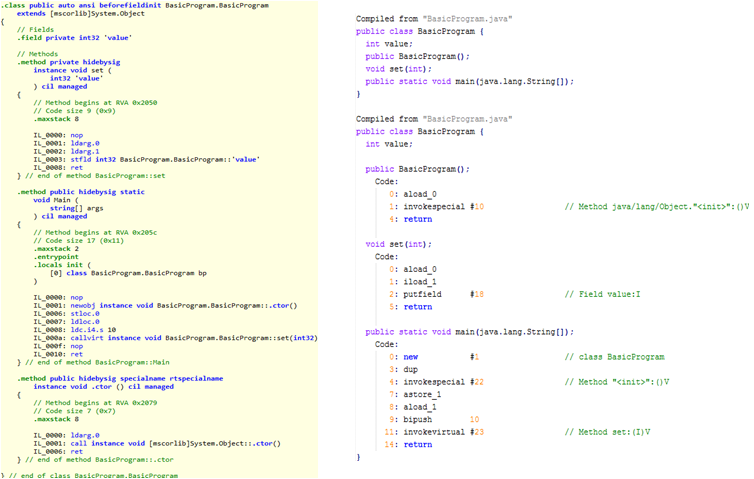The image size is (754, 479).
Task: Select the 'newobj instance void' instruction line
Action: point(162,305)
